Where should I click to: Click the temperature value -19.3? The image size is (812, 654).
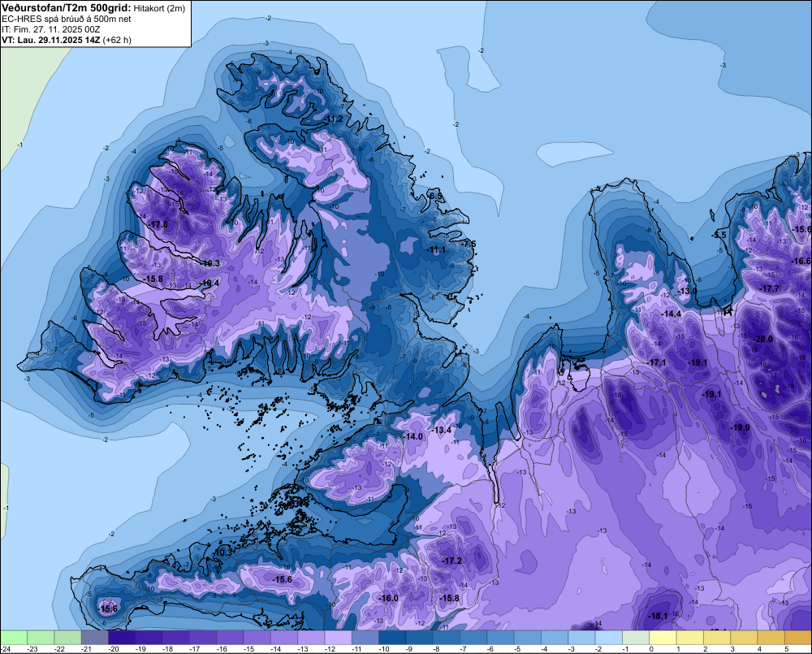(209, 263)
